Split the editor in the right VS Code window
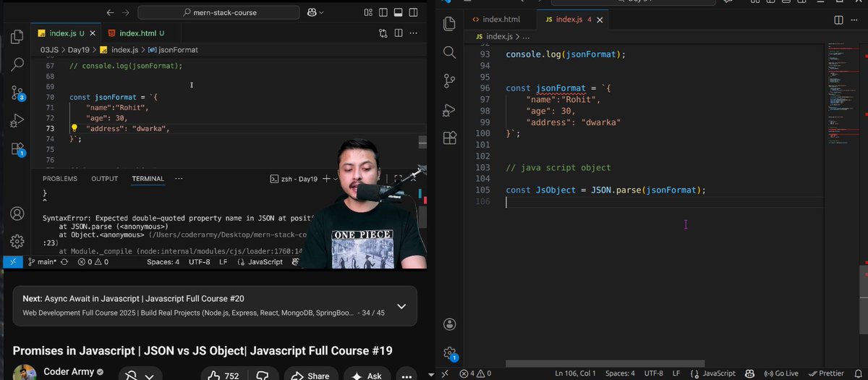 pos(840,20)
